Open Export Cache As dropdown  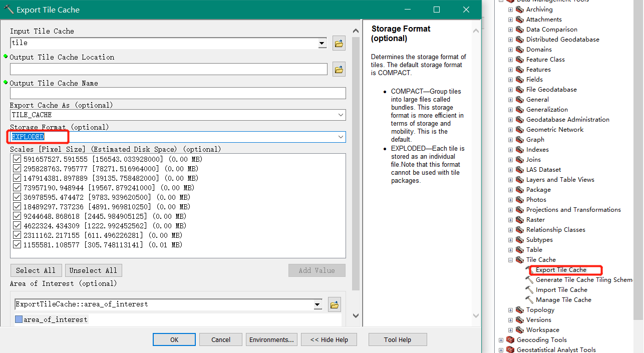(341, 115)
